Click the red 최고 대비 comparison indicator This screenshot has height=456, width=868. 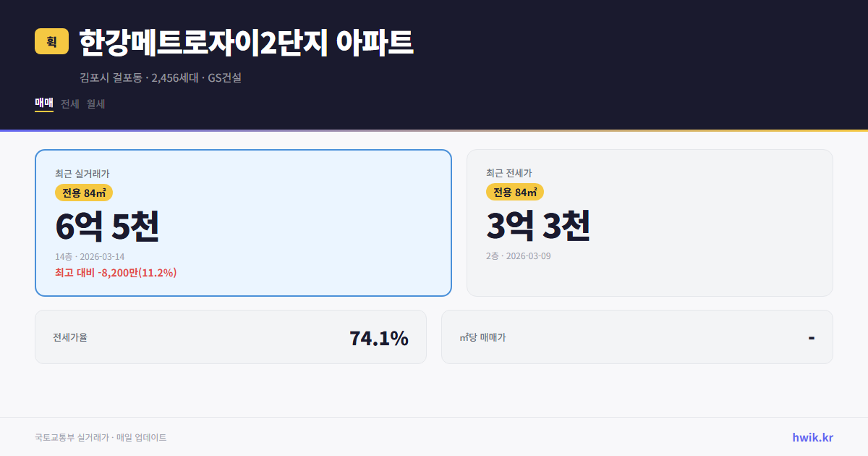pyautogui.click(x=115, y=273)
